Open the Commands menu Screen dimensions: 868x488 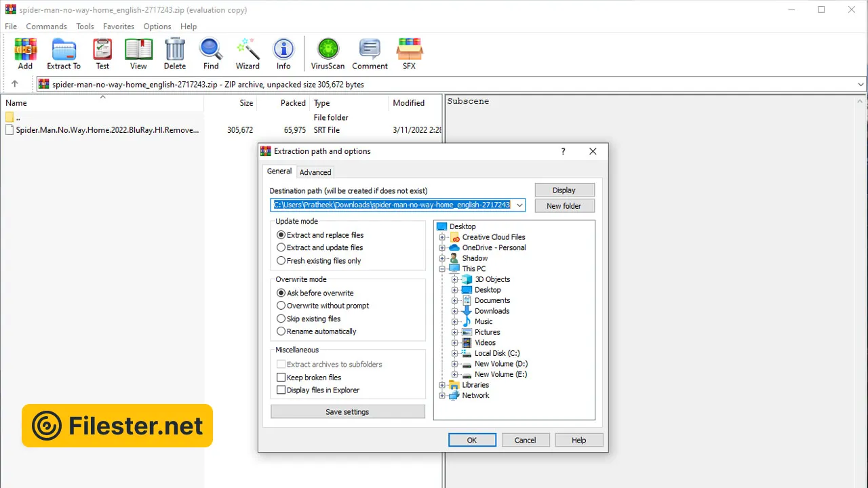46,26
